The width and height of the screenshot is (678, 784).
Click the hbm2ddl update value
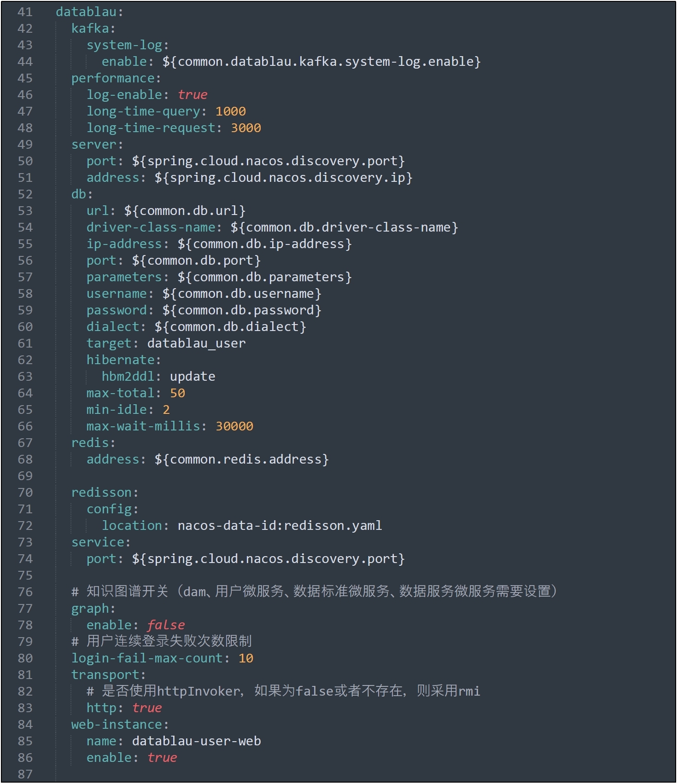coord(192,377)
